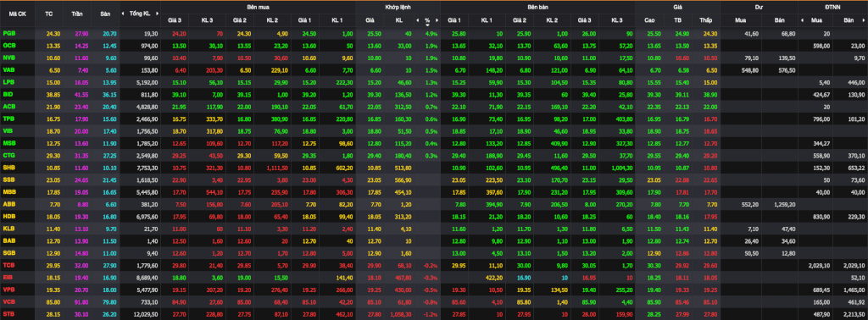Image resolution: width=868 pixels, height=320 pixels.
Task: Click the Bên mua group header
Action: tap(258, 7)
